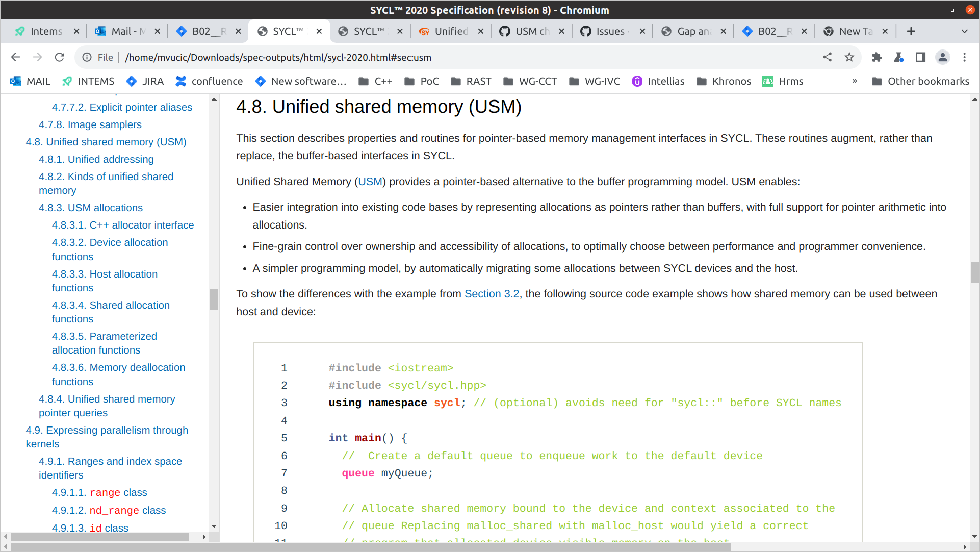Open the JIRA bookmark
This screenshot has height=552, width=980.
(144, 81)
